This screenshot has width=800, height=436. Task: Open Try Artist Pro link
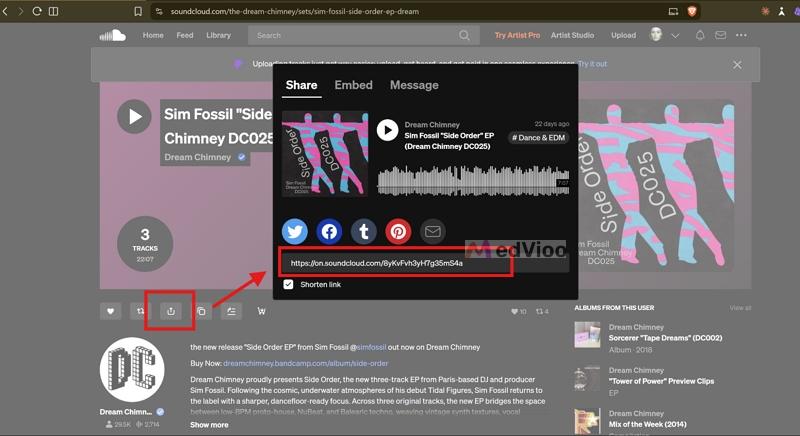(517, 35)
